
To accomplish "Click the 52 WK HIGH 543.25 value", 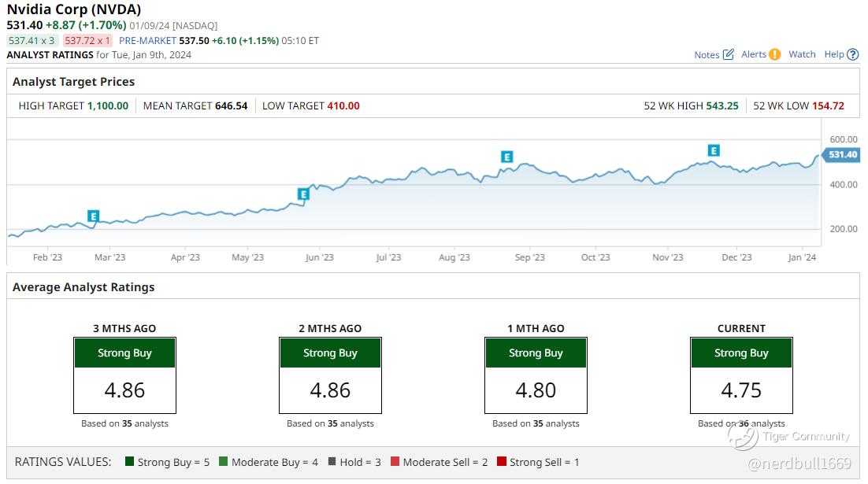I will 722,105.
